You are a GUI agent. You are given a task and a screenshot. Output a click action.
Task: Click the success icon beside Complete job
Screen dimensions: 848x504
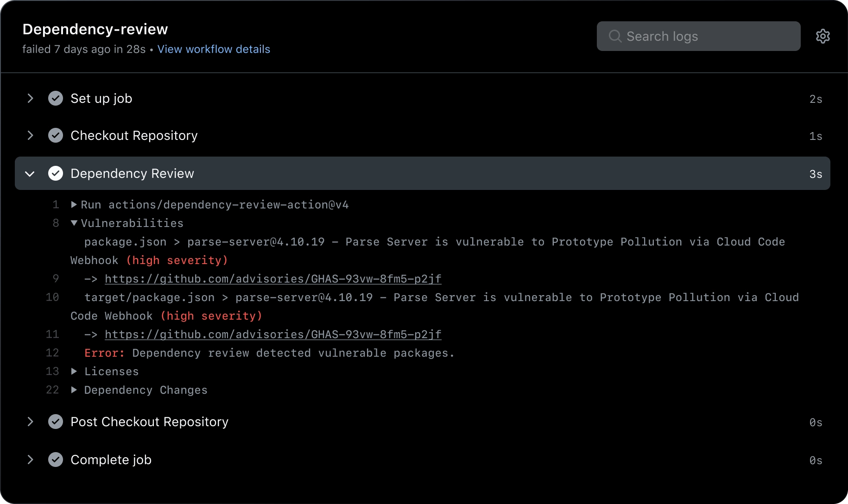[x=56, y=460]
